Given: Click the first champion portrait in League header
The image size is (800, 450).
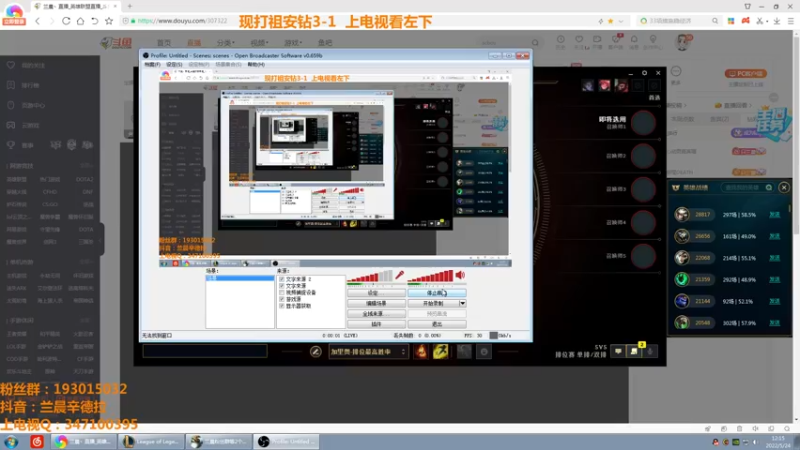Looking at the screenshot, I should 588,85.
